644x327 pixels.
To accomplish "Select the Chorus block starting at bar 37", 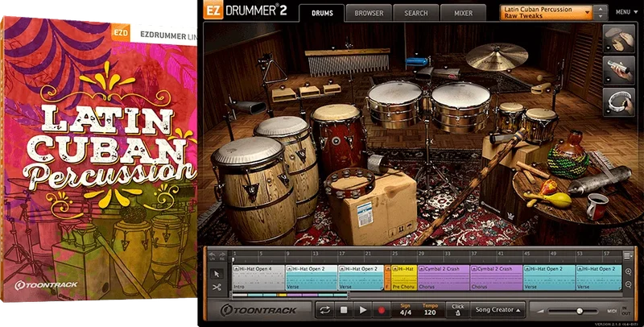I will (x=496, y=277).
